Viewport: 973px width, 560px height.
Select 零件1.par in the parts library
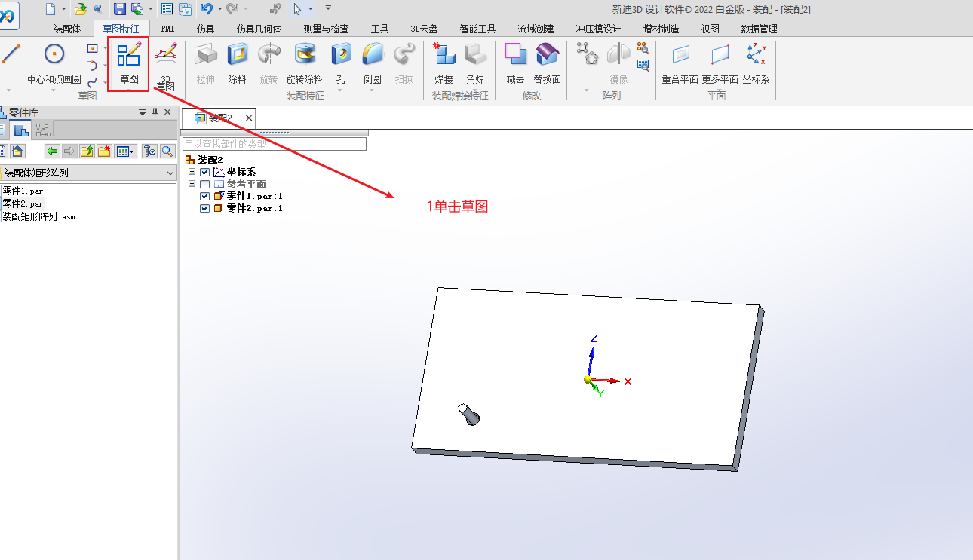pos(23,191)
